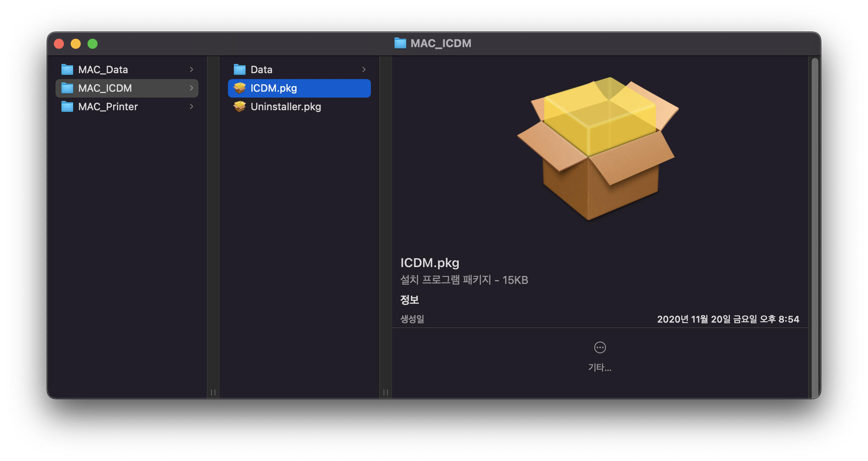Click the second column resize handle
868x461 pixels.
coord(386,392)
